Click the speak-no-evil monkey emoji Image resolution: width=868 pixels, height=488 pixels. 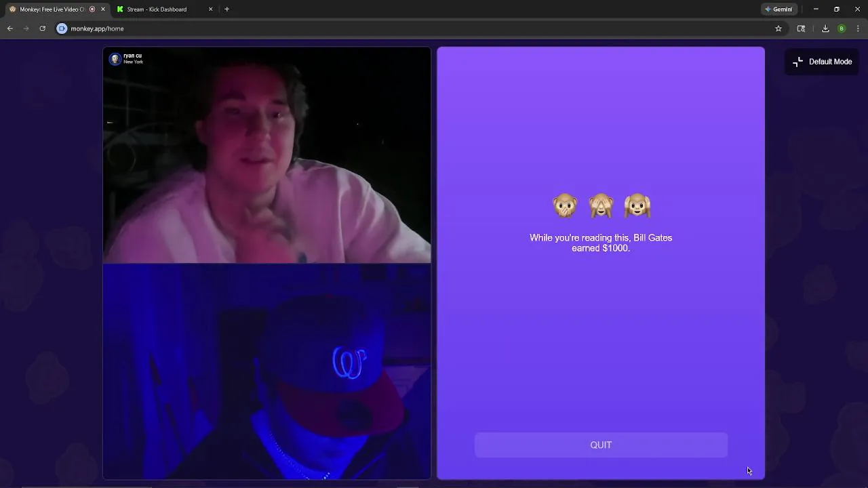click(x=565, y=205)
